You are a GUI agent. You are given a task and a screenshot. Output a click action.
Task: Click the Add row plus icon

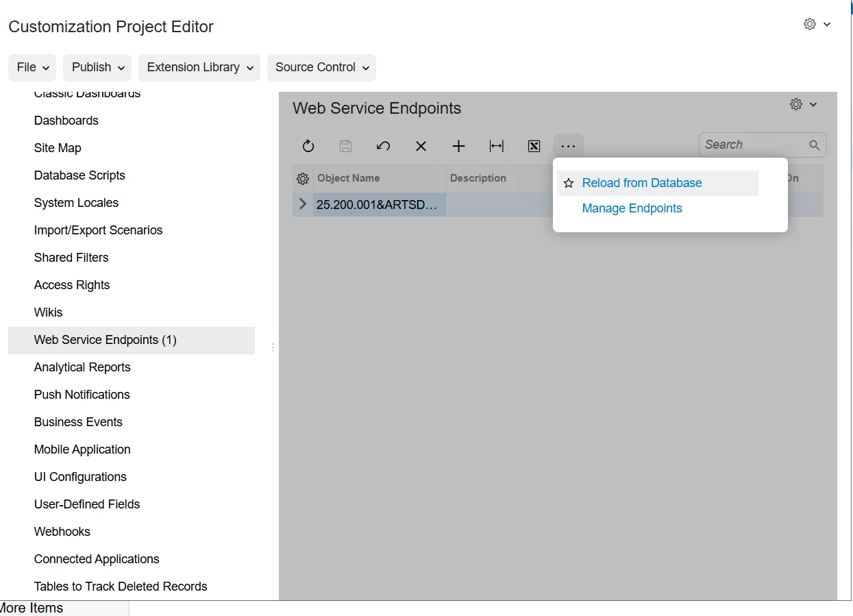tap(459, 146)
